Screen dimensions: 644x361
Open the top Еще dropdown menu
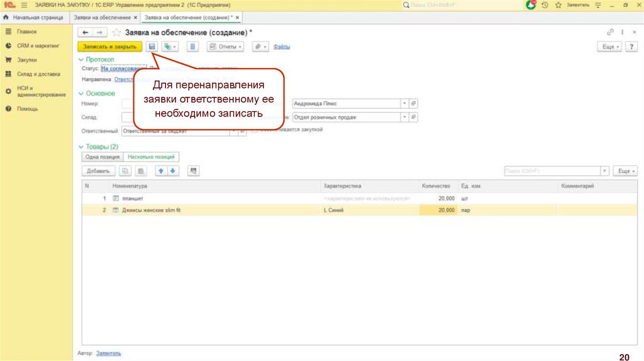pos(610,47)
